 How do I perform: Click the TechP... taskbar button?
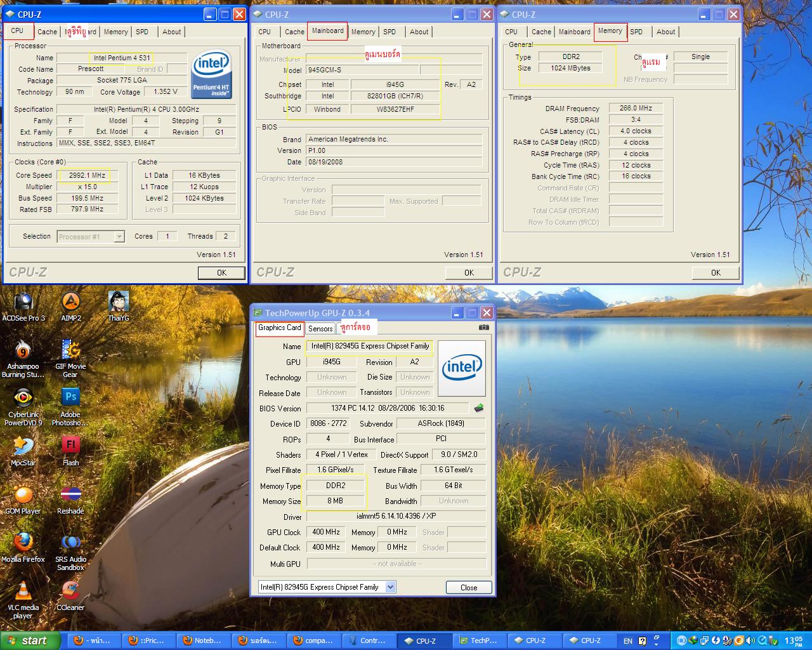point(478,640)
